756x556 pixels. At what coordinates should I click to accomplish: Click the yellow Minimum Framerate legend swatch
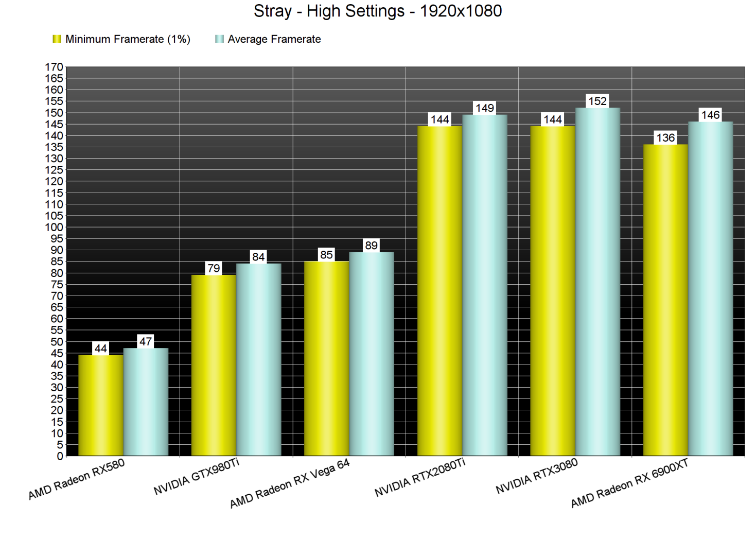click(x=57, y=39)
